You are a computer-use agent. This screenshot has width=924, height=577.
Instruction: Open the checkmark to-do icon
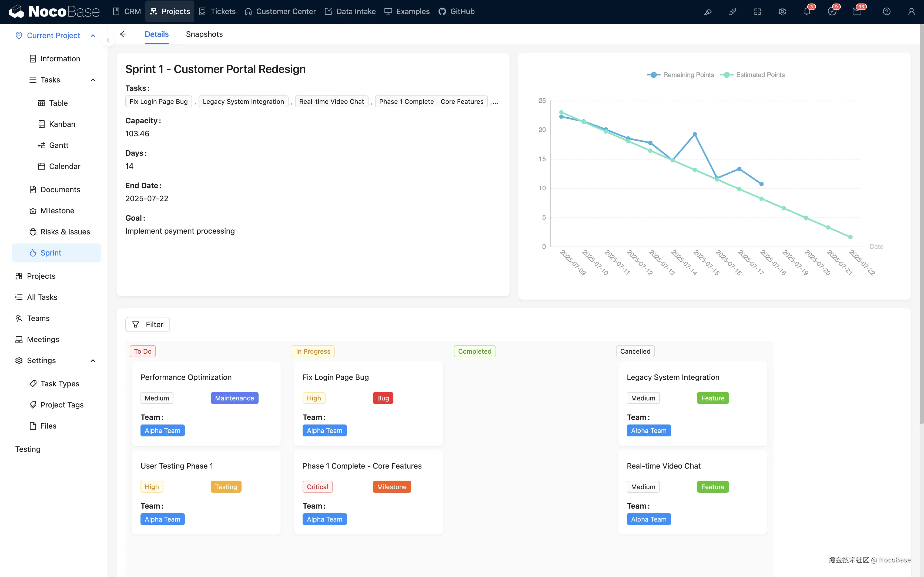pyautogui.click(x=832, y=11)
